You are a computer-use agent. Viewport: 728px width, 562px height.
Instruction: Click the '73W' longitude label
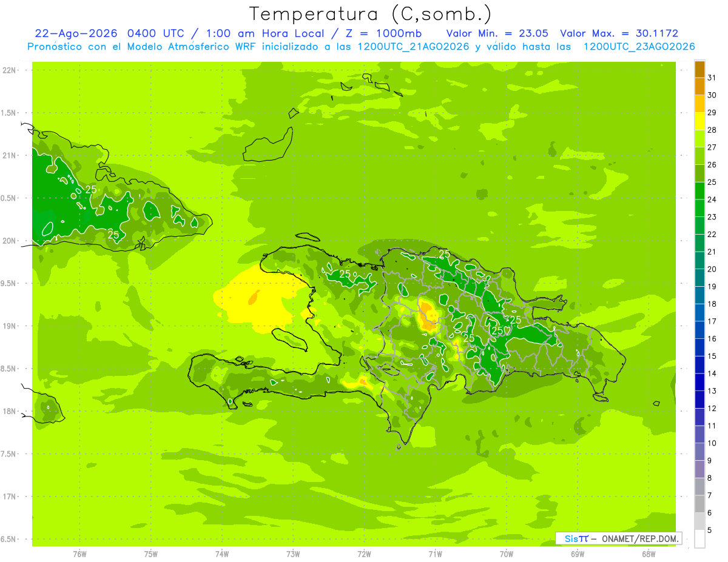(x=293, y=554)
